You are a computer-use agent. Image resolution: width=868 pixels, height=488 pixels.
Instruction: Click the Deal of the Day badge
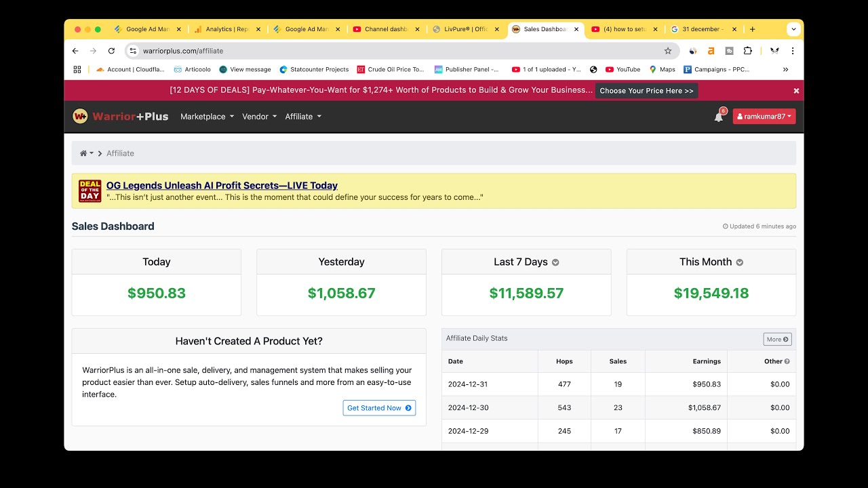point(90,191)
